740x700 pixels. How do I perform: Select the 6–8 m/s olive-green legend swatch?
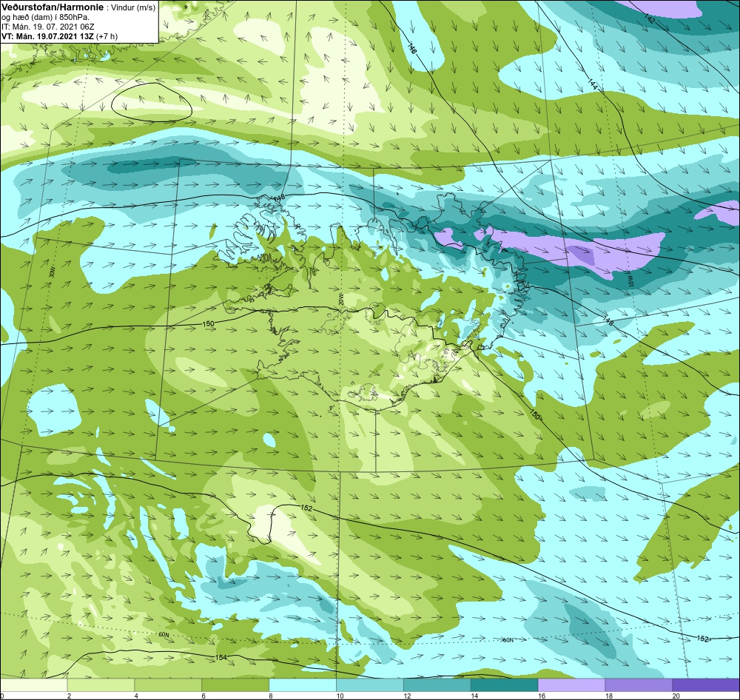pos(235,685)
